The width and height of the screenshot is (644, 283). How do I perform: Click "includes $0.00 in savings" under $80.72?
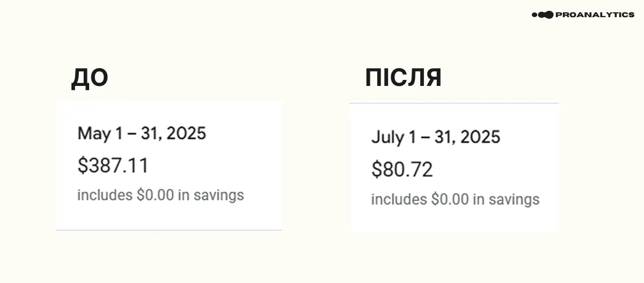455,200
